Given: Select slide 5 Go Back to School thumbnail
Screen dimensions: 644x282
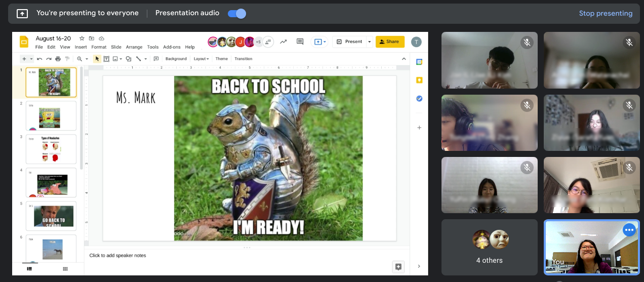Looking at the screenshot, I should coord(51,216).
